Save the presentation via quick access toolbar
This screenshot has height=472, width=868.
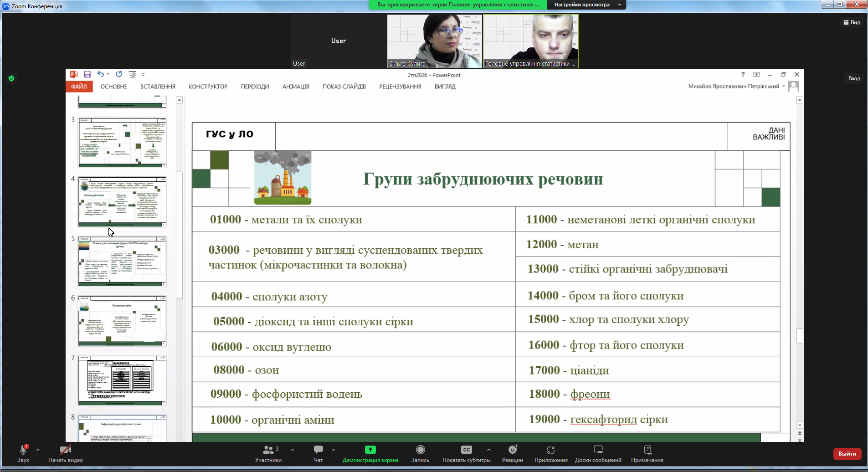[87, 74]
